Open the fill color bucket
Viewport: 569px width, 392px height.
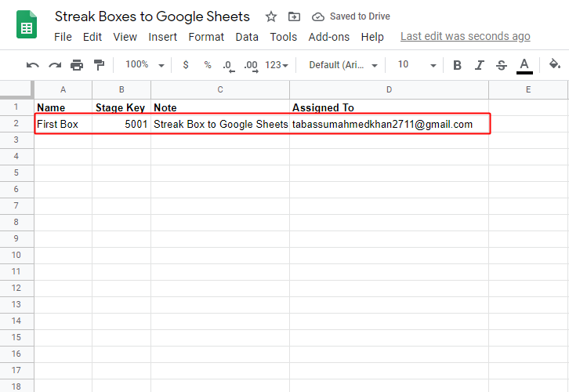554,64
